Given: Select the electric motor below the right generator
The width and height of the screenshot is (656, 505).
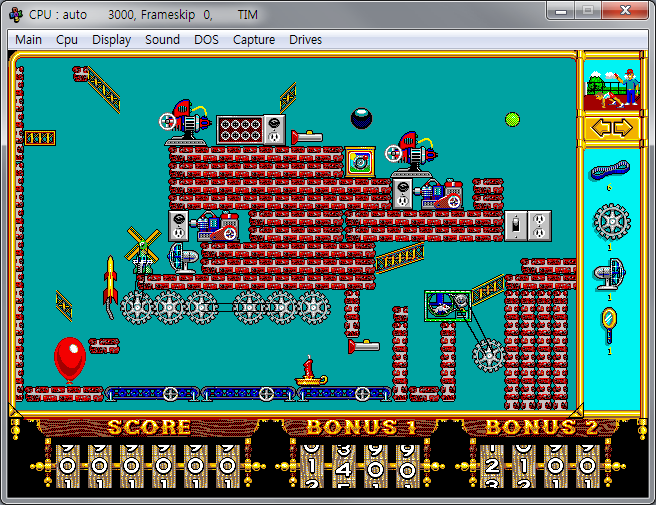Looking at the screenshot, I should 439,194.
